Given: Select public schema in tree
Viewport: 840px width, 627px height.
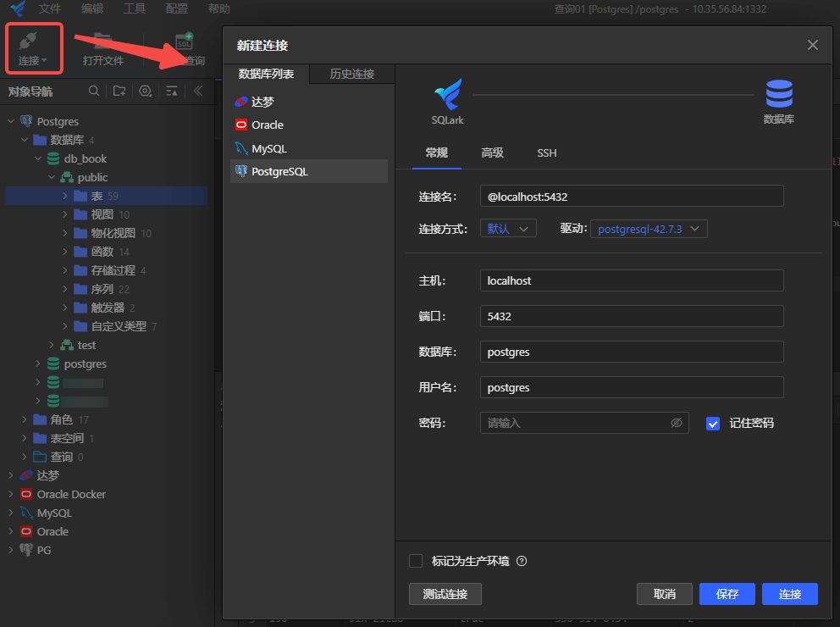Looking at the screenshot, I should [92, 177].
